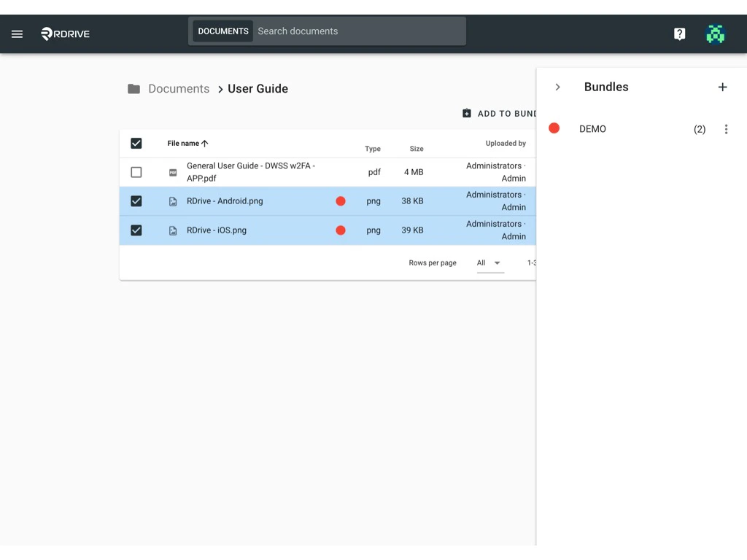747x560 pixels.
Task: Click the user avatar in the top right
Action: (715, 34)
